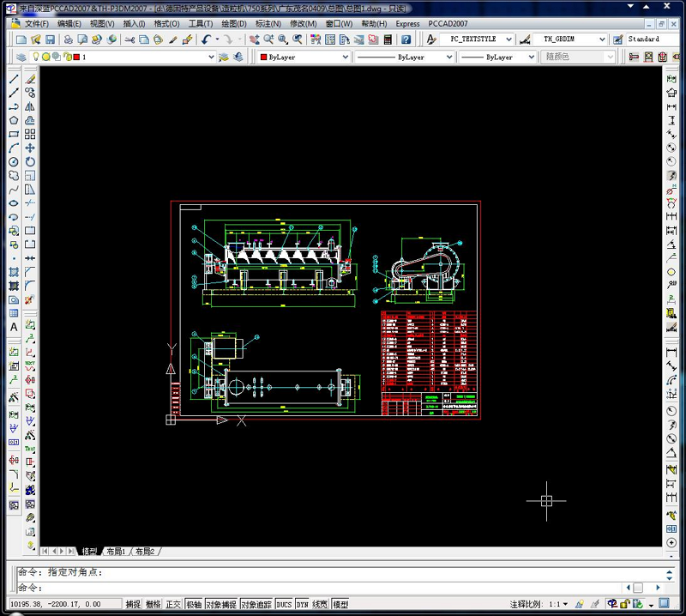Toggle 对象捕捉 object snap mode
This screenshot has width=686, height=616.
221,605
